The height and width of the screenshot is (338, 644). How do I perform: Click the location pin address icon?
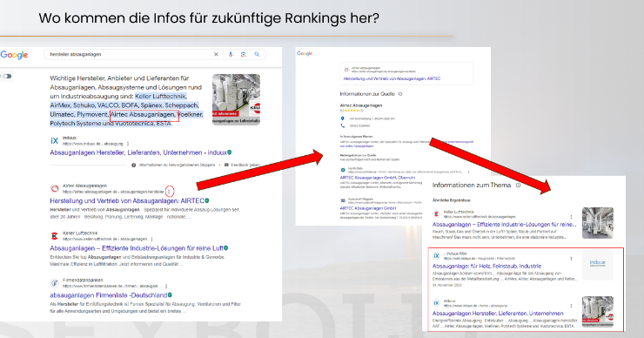(x=343, y=118)
